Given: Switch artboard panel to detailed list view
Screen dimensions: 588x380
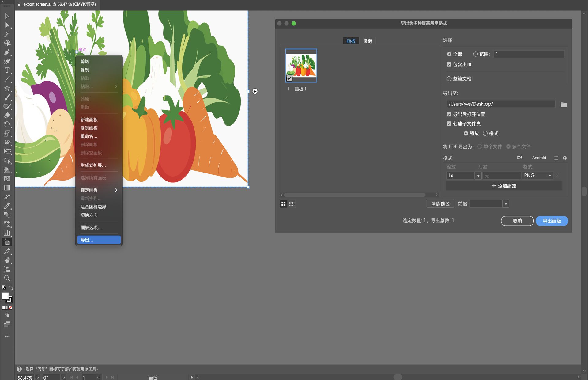Looking at the screenshot, I should (x=292, y=204).
